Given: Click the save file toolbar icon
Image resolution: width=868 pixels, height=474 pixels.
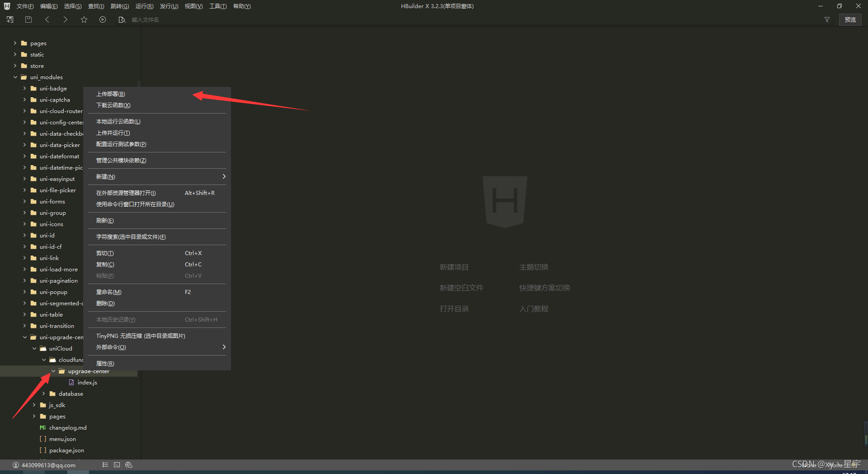Looking at the screenshot, I should click(28, 19).
